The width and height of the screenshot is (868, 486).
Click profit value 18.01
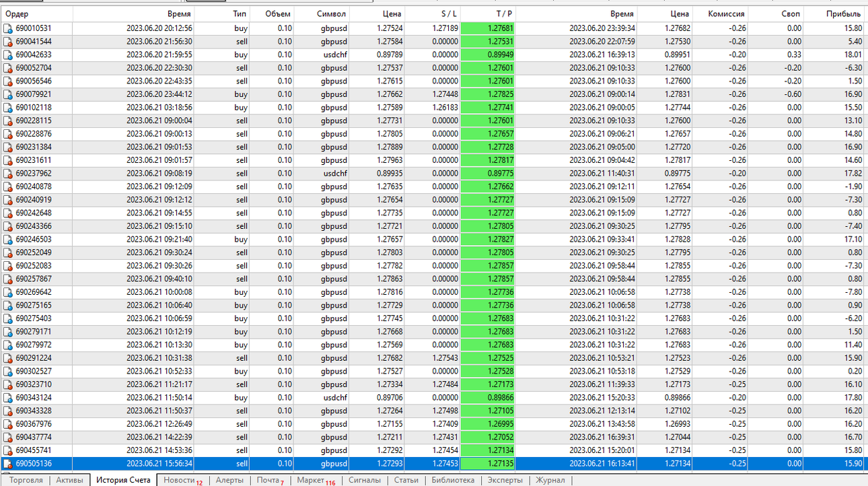[853, 55]
